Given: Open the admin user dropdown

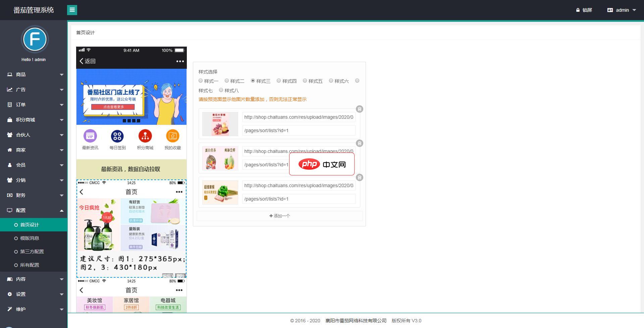Looking at the screenshot, I should 622,10.
